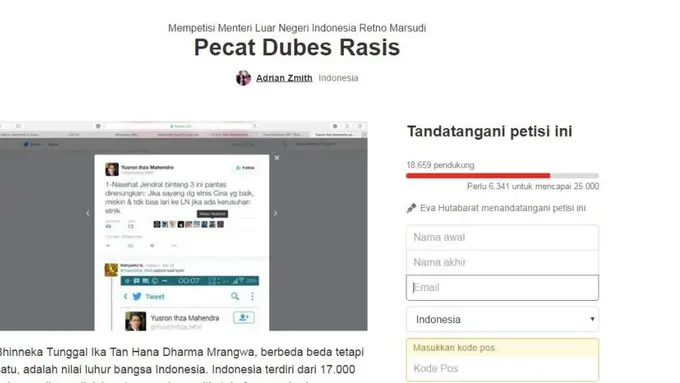680x383 pixels.
Task: Click 'Mempetisi Menteri Luar Negeri Indonesia Retno Marsudi'
Action: click(297, 28)
